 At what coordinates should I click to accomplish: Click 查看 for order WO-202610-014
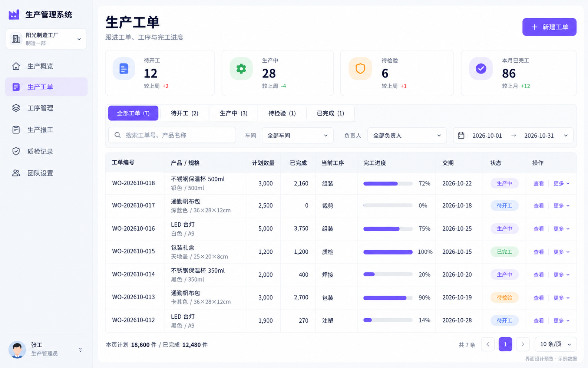click(539, 275)
